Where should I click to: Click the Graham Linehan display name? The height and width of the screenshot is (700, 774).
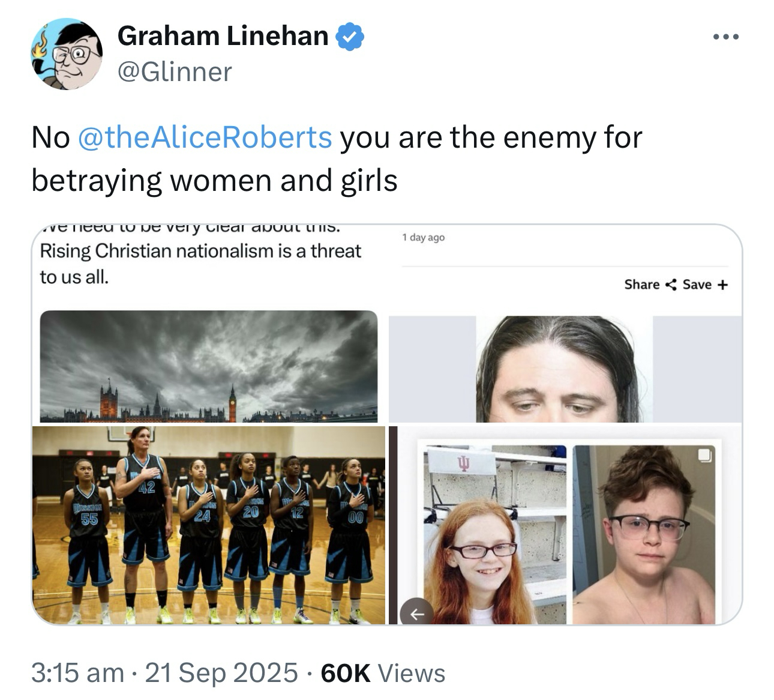(223, 36)
